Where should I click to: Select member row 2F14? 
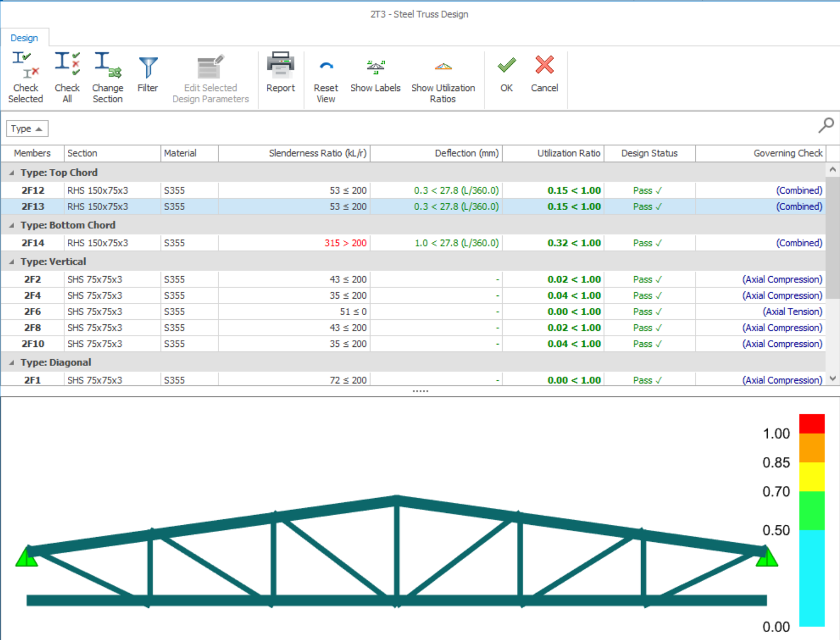click(33, 243)
